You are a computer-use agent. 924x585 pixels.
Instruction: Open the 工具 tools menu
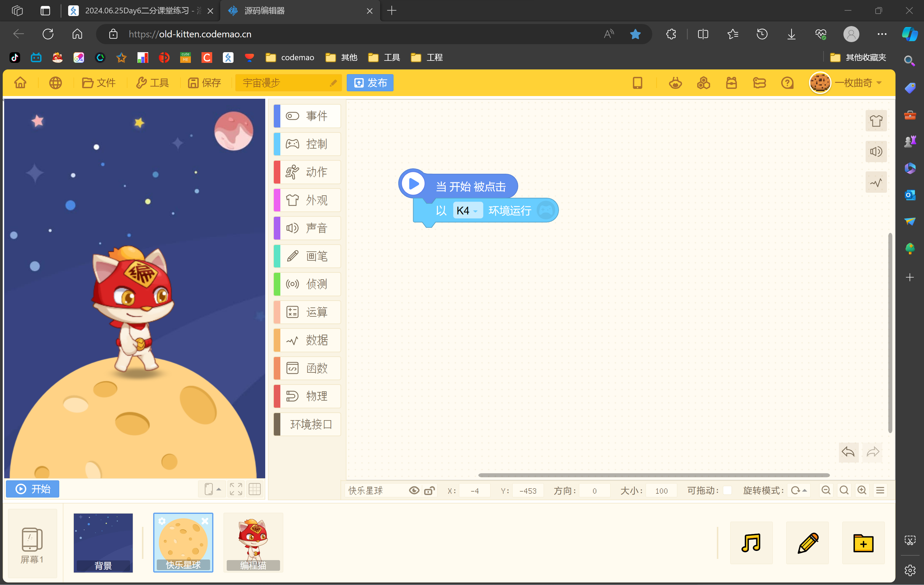(x=152, y=82)
